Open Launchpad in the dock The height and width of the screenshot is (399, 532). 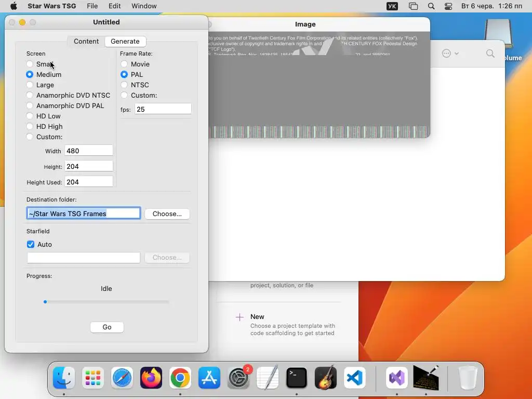[93, 378]
